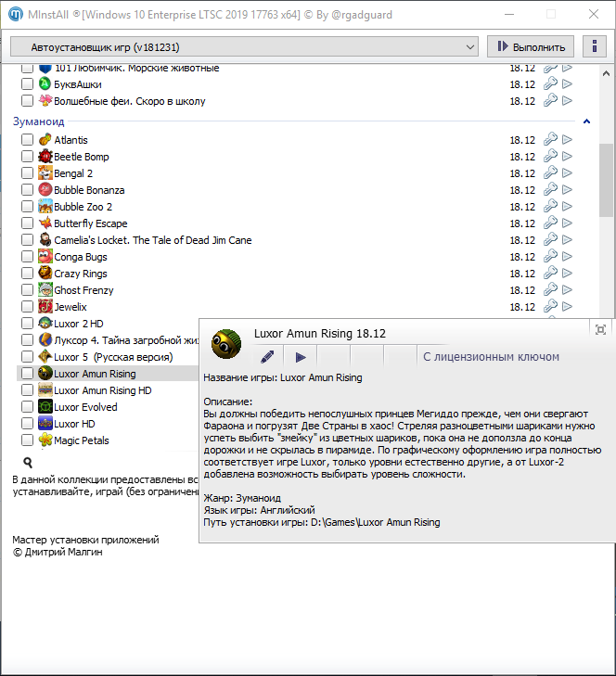Select the Crazy Rings checkbox
The height and width of the screenshot is (676, 616).
[x=27, y=274]
